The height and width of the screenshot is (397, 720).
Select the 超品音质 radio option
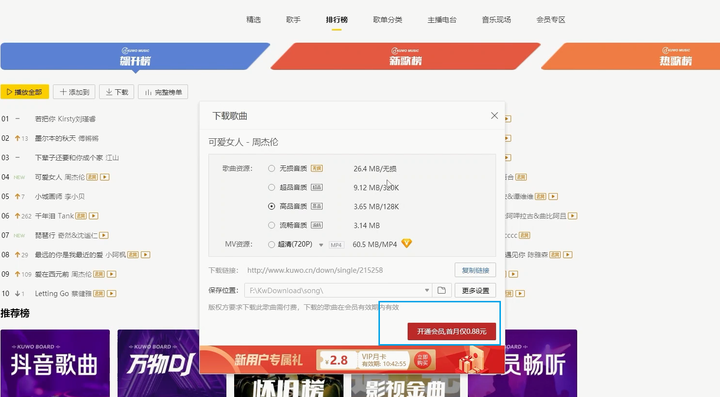pyautogui.click(x=271, y=187)
